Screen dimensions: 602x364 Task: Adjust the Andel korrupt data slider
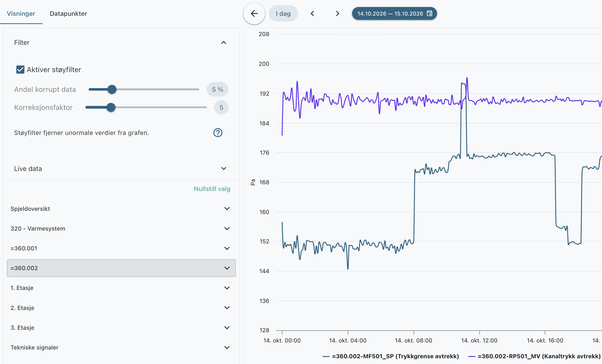112,89
